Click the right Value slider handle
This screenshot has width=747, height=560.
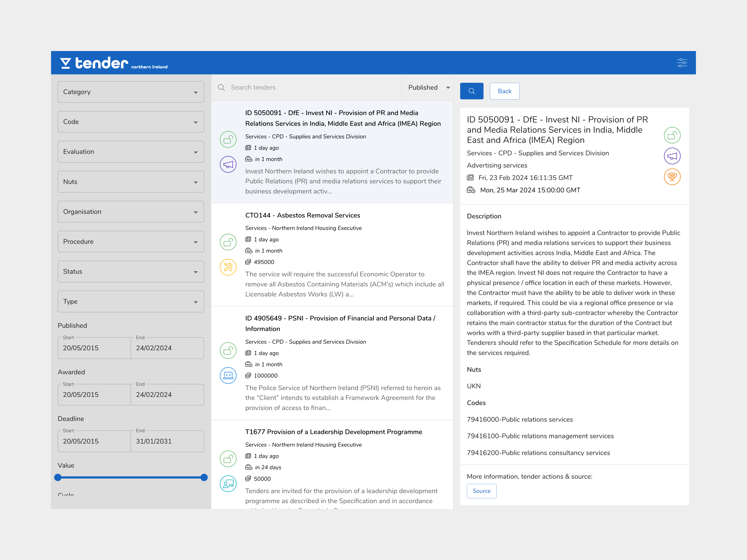(204, 477)
